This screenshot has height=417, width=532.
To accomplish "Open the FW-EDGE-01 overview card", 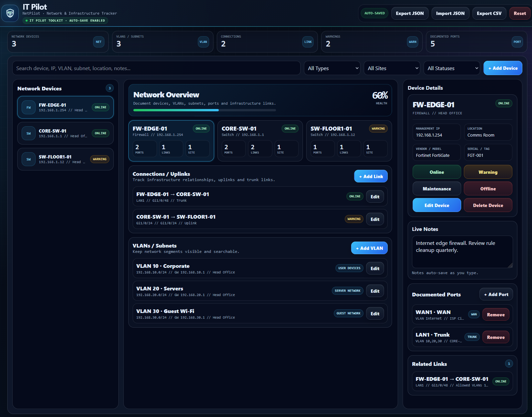I will click(171, 141).
